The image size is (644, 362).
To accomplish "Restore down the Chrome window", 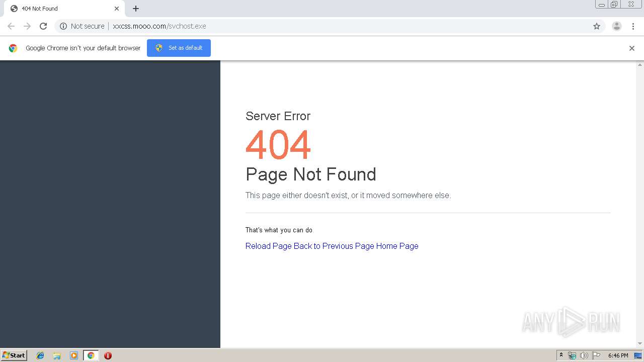I will 614,5.
